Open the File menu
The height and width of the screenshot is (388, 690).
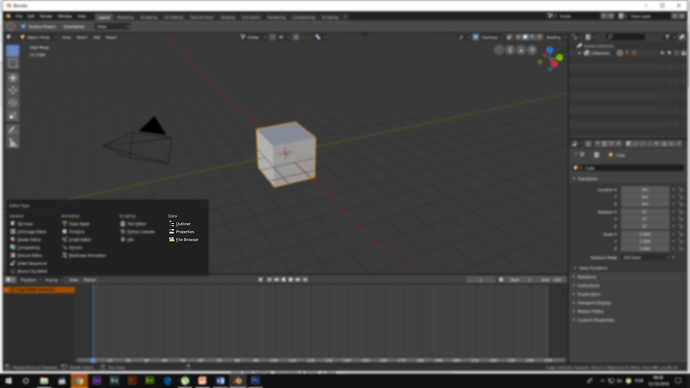pyautogui.click(x=19, y=16)
